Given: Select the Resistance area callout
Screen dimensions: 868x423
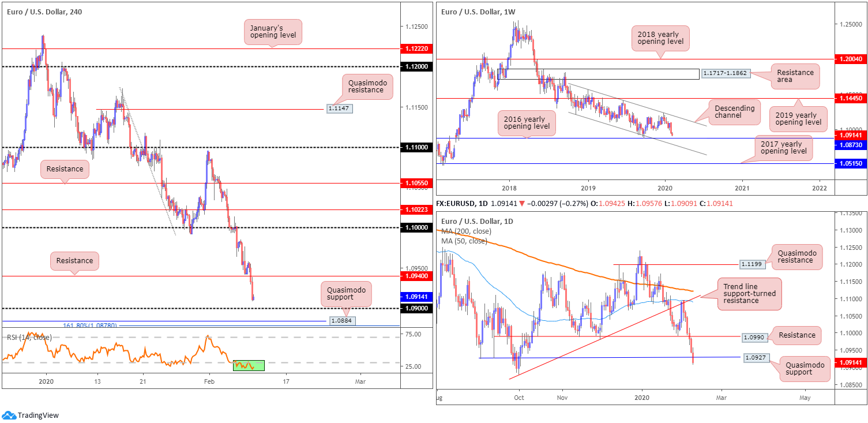Looking at the screenshot, I should pyautogui.click(x=794, y=77).
